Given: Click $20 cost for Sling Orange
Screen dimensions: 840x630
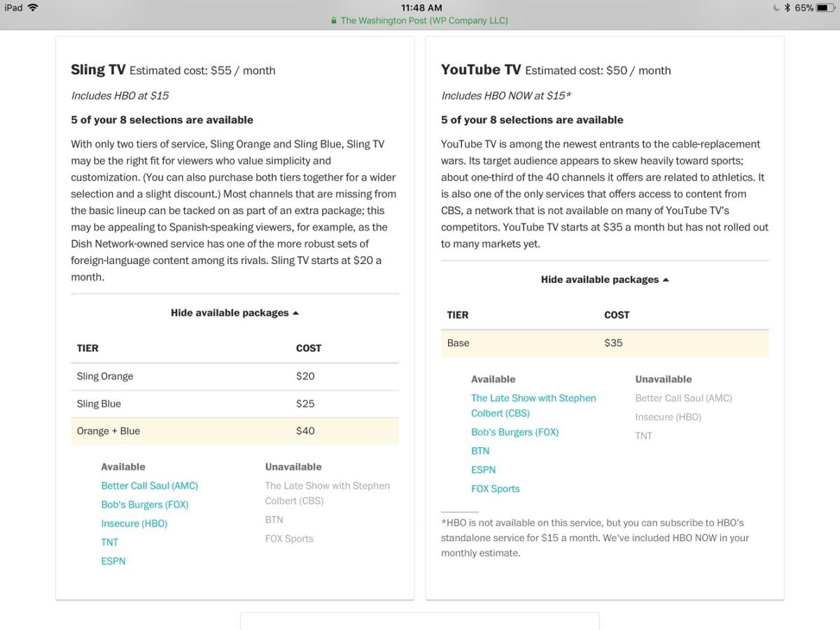Looking at the screenshot, I should (305, 376).
